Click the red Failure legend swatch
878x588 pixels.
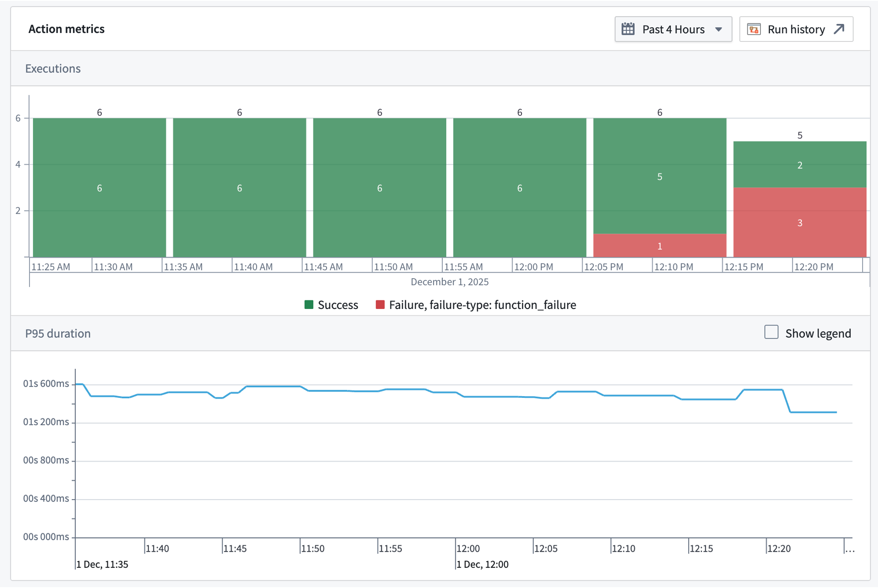(x=380, y=305)
